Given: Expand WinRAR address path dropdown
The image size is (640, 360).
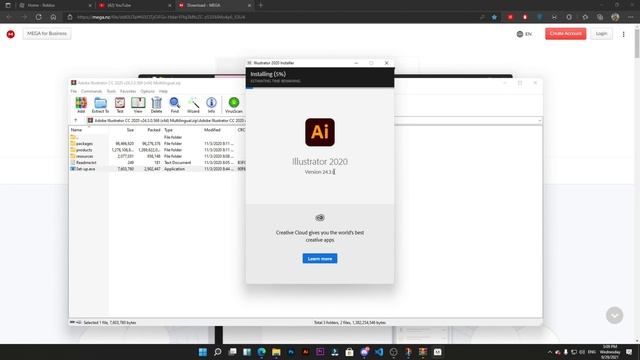Looking at the screenshot, I should [540, 120].
